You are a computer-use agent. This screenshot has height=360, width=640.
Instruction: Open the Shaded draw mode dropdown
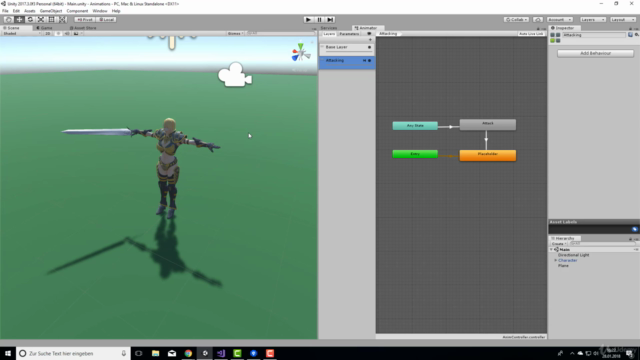click(22, 33)
